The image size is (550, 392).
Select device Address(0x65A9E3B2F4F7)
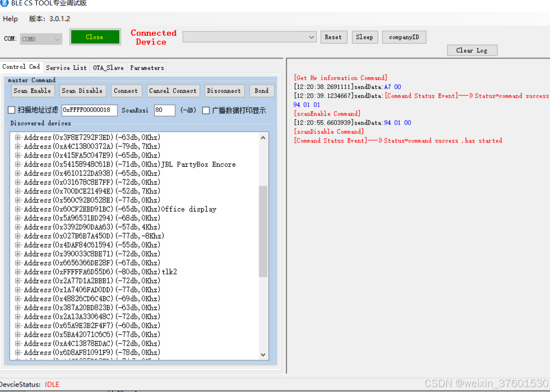tap(92, 326)
